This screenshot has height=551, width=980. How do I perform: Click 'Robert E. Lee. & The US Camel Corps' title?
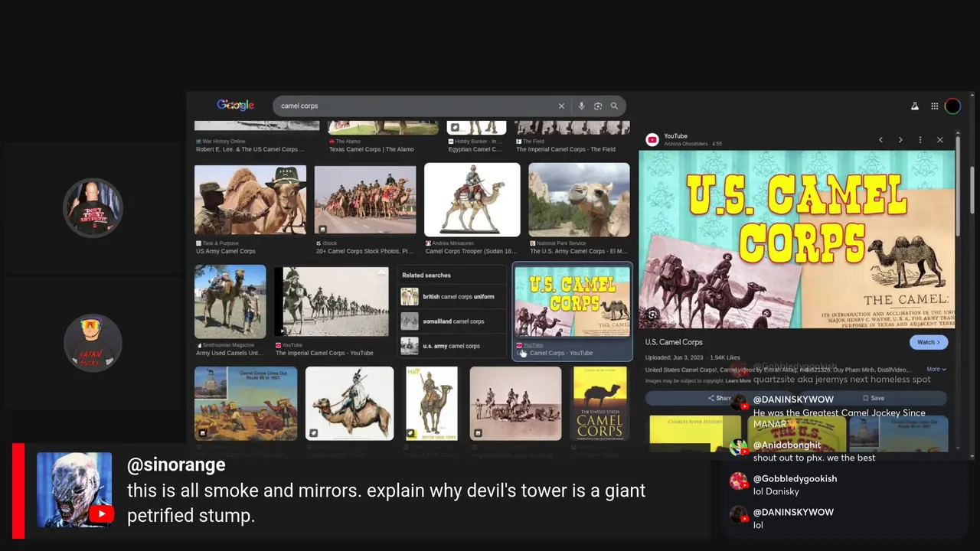249,149
